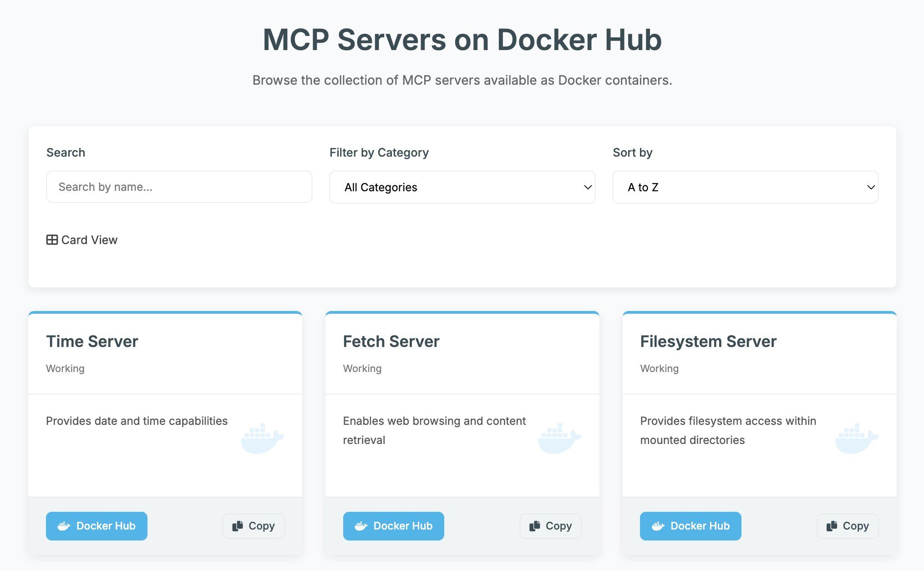This screenshot has height=571, width=924.
Task: Copy the Time Server command
Action: point(254,526)
